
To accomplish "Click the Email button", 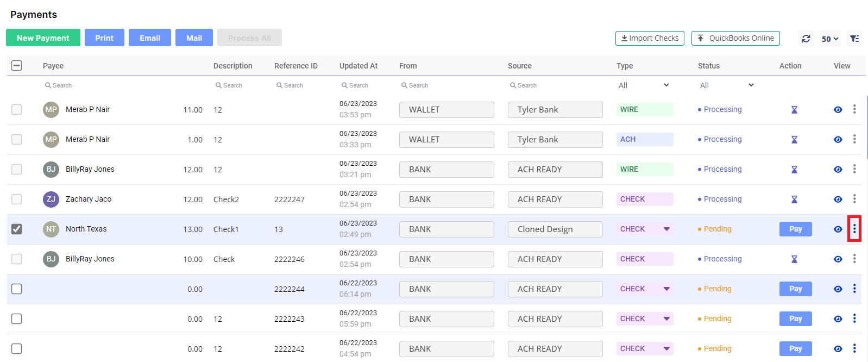I will 150,38.
